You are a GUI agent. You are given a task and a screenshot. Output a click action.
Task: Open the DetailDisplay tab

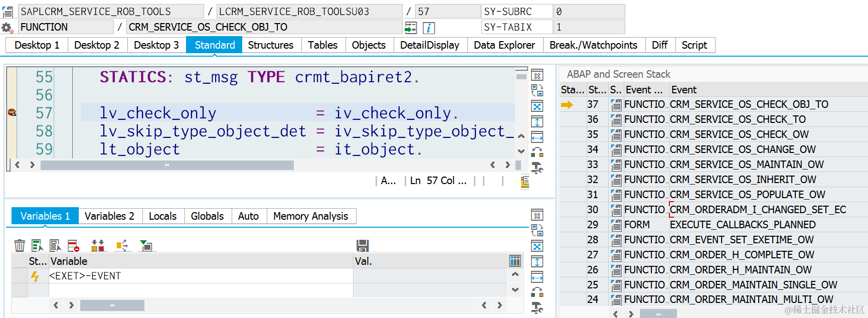point(430,45)
